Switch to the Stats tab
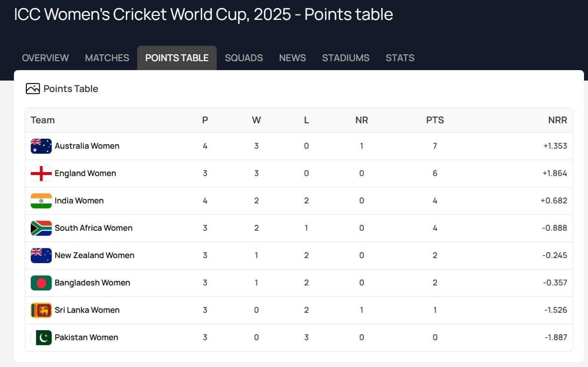Screen dimensions: 588x367 [x=400, y=58]
